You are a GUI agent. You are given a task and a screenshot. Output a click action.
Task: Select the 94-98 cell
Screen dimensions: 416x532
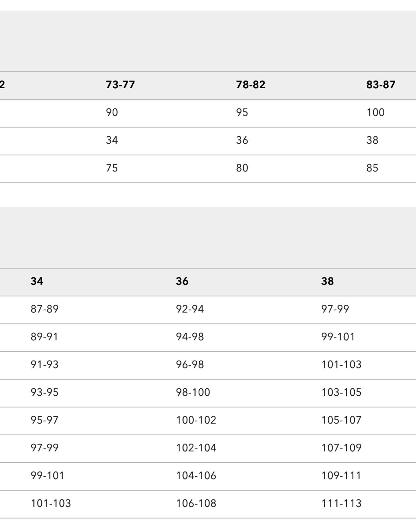pos(190,337)
